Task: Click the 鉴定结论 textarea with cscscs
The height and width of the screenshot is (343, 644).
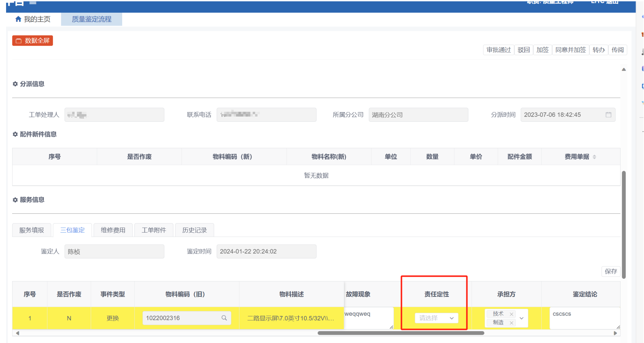Action: pyautogui.click(x=585, y=318)
